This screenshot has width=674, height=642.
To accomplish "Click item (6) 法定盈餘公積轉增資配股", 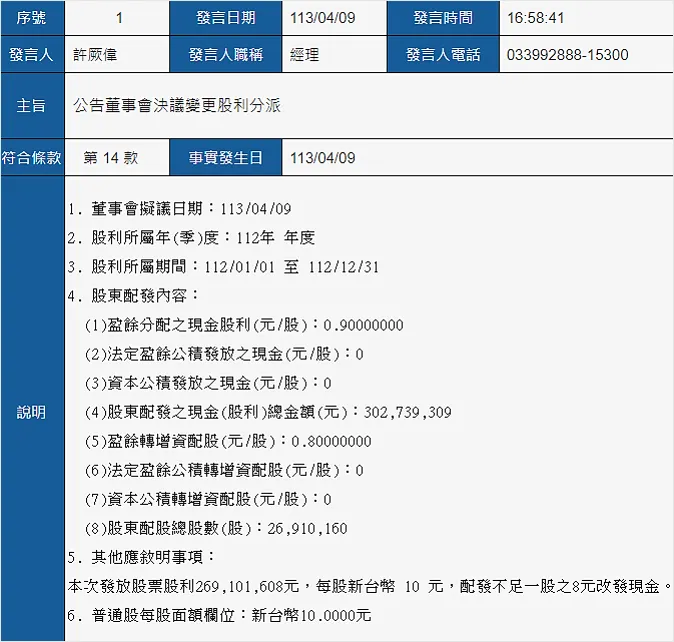I will (224, 471).
